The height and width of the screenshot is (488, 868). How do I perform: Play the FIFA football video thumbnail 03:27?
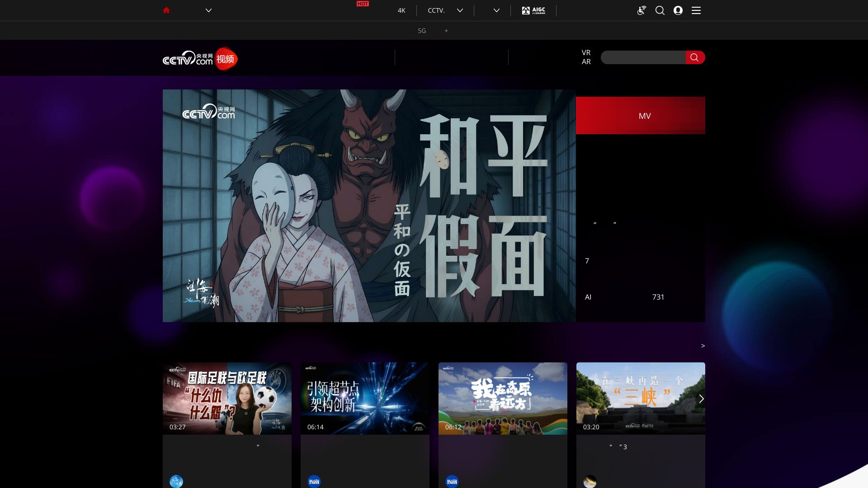[x=227, y=399]
